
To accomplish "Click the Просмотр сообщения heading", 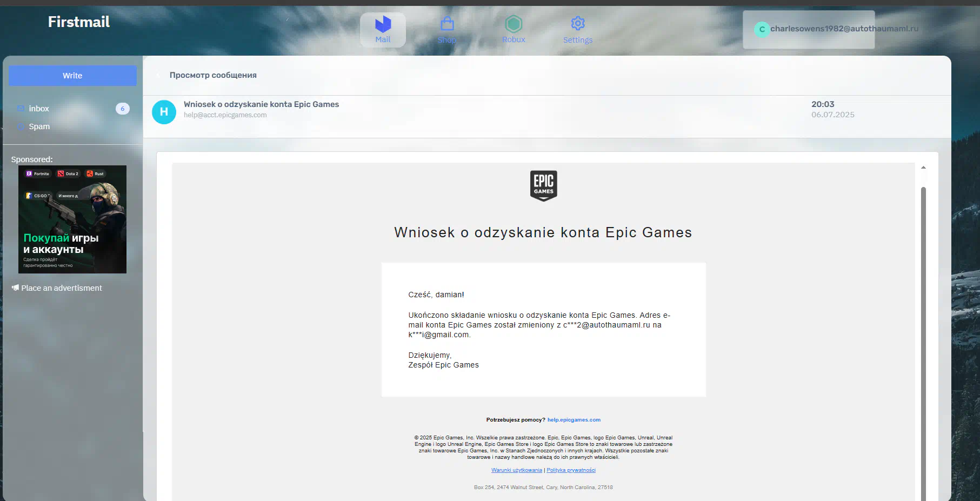I will (x=213, y=75).
